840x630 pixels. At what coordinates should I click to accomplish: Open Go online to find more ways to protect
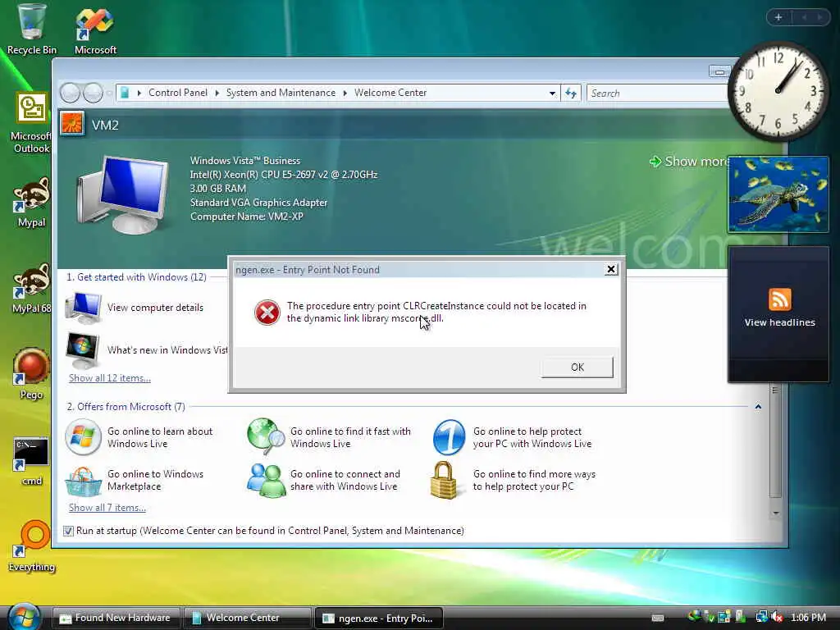pos(514,480)
